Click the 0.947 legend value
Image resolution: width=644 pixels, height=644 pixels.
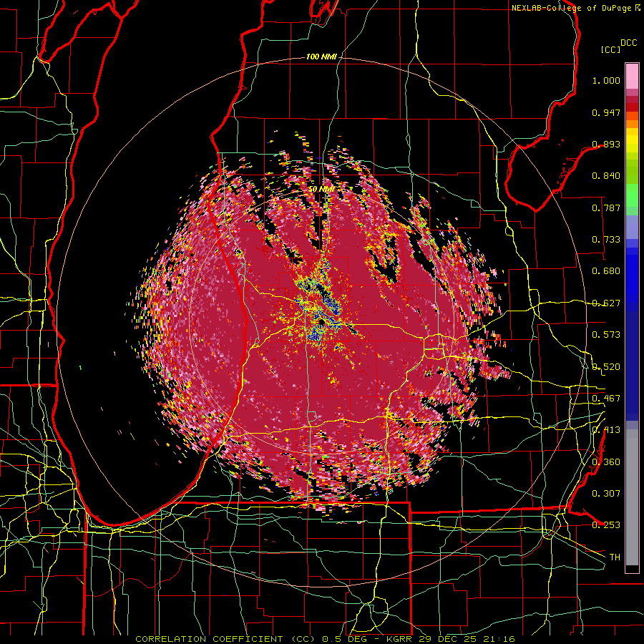[606, 112]
